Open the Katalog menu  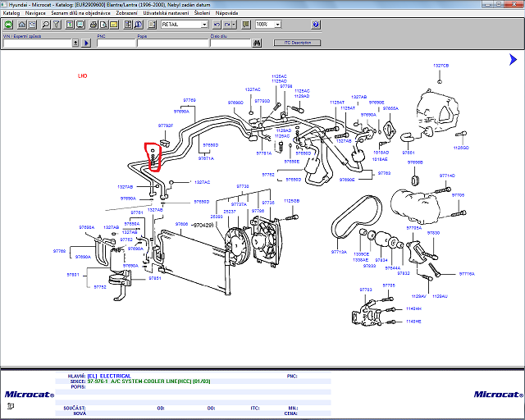point(11,14)
